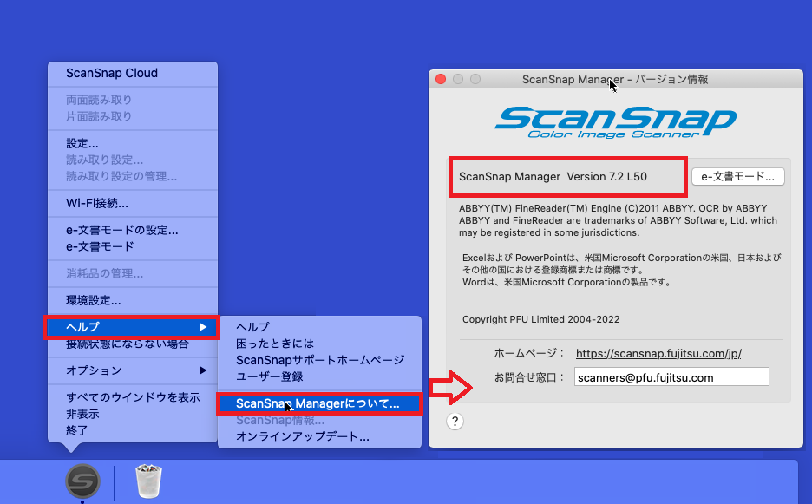Click Copyright PFU Limited 2004-2022 text
Viewport: 812px width, 504px height.
point(540,319)
